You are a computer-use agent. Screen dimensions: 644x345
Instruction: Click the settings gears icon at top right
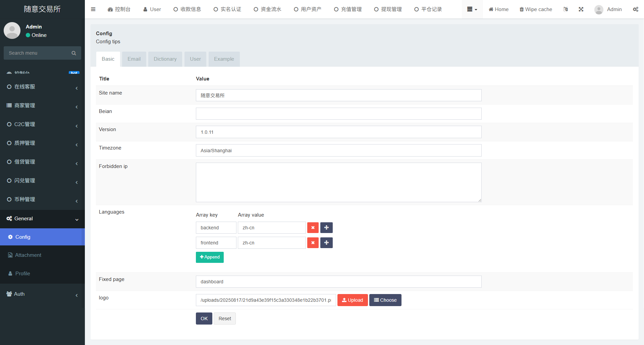click(635, 9)
